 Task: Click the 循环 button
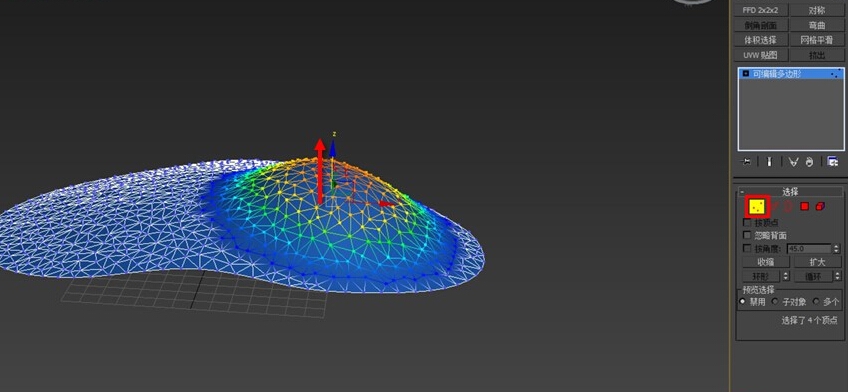813,276
